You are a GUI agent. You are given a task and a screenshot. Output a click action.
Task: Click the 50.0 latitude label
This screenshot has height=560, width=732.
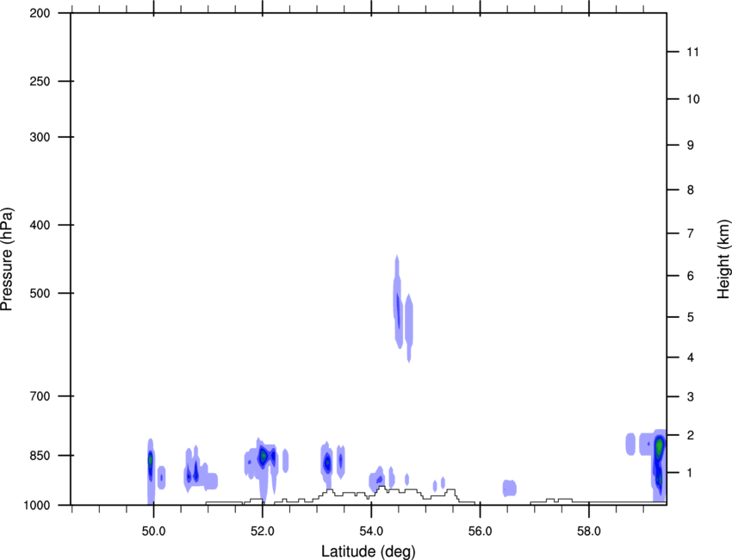pos(153,532)
